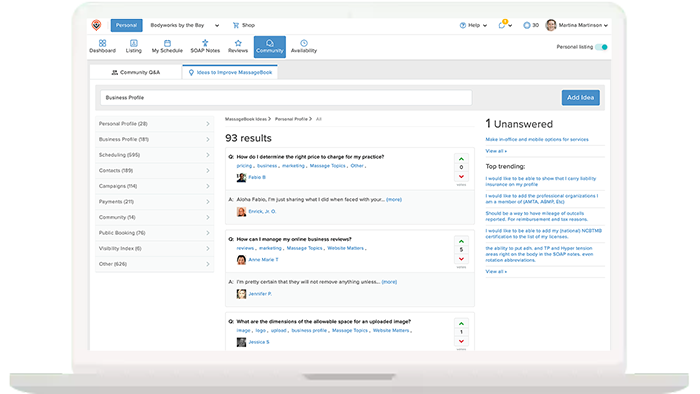Click the Personal Profile breadcrumb
Image resolution: width=700 pixels, height=394 pixels.
[291, 119]
